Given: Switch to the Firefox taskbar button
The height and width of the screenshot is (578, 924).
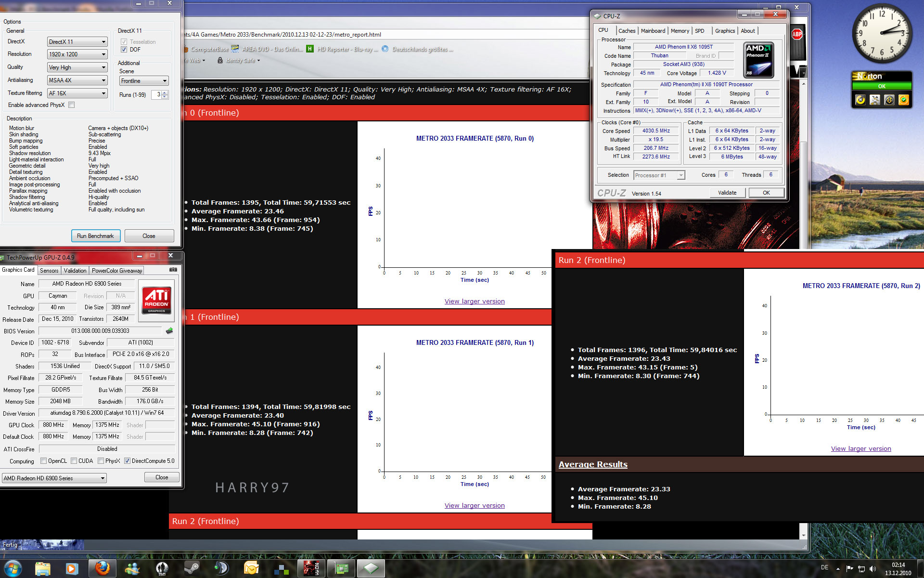Looking at the screenshot, I should coord(102,568).
